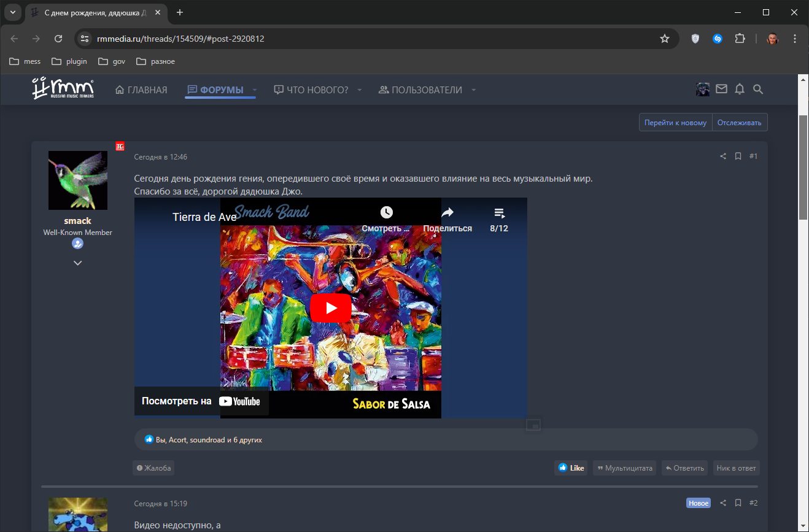Click 'Перейти к новому' button
The height and width of the screenshot is (532, 809).
[x=675, y=123]
